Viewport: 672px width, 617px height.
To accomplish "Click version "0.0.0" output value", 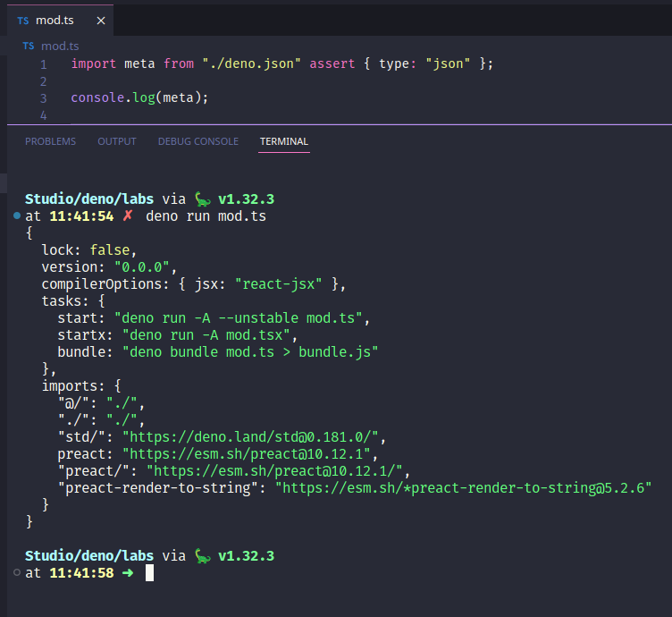I will click(142, 267).
